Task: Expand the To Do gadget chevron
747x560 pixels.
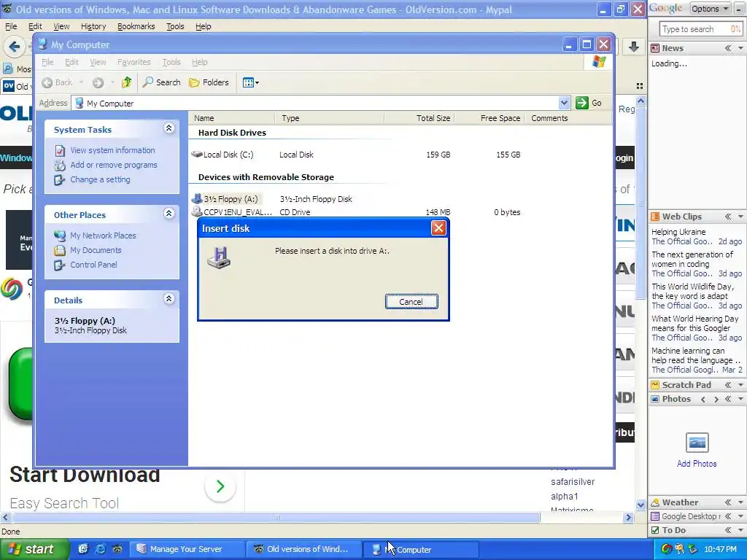Action: click(728, 530)
